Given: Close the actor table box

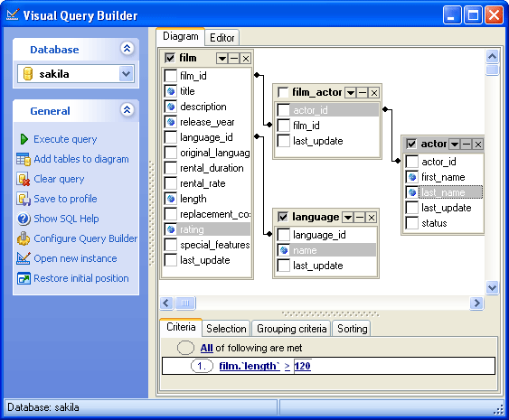Looking at the screenshot, I should click(x=478, y=145).
